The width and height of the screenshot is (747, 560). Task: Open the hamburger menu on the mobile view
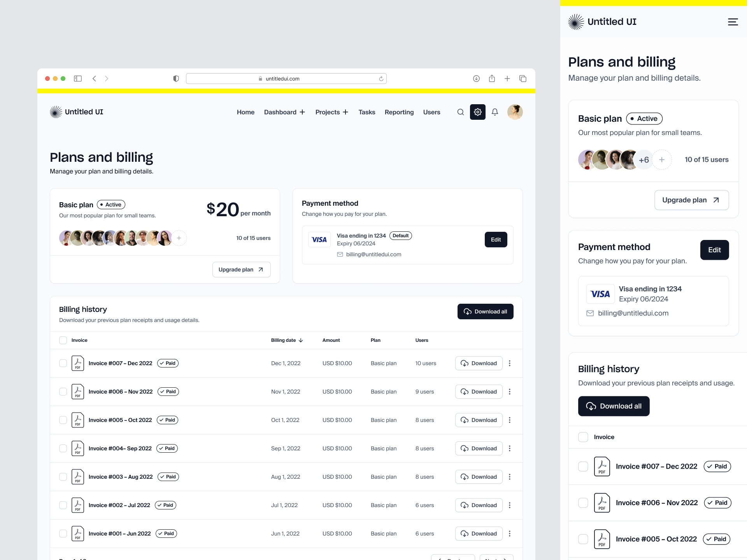point(733,22)
